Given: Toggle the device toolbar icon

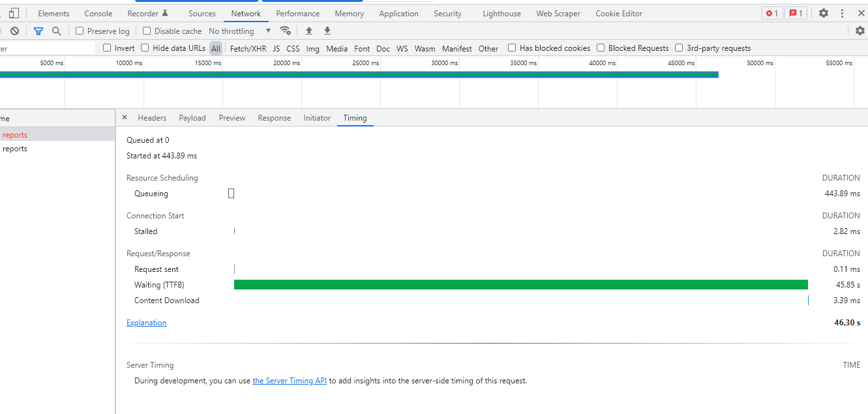Looking at the screenshot, I should pos(14,13).
